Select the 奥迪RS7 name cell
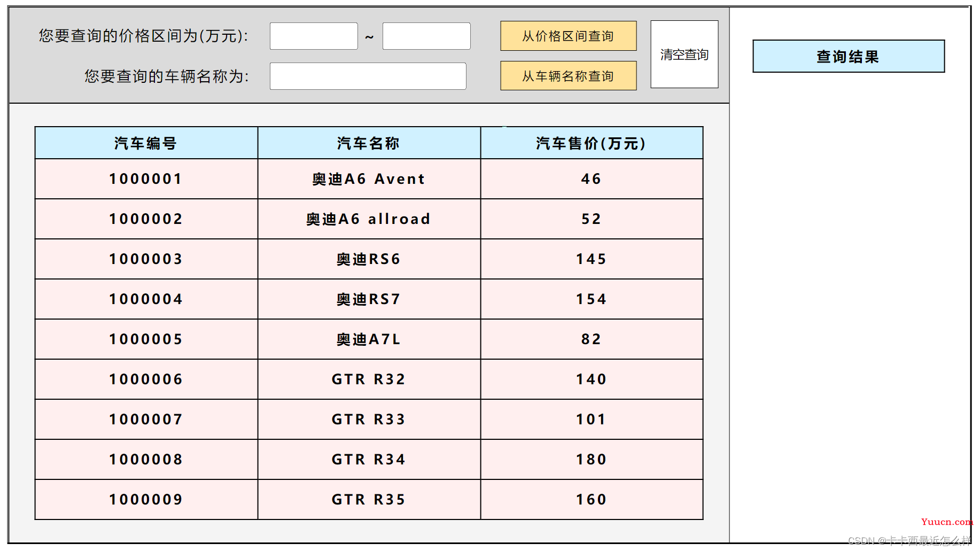The width and height of the screenshot is (980, 551). 369,299
